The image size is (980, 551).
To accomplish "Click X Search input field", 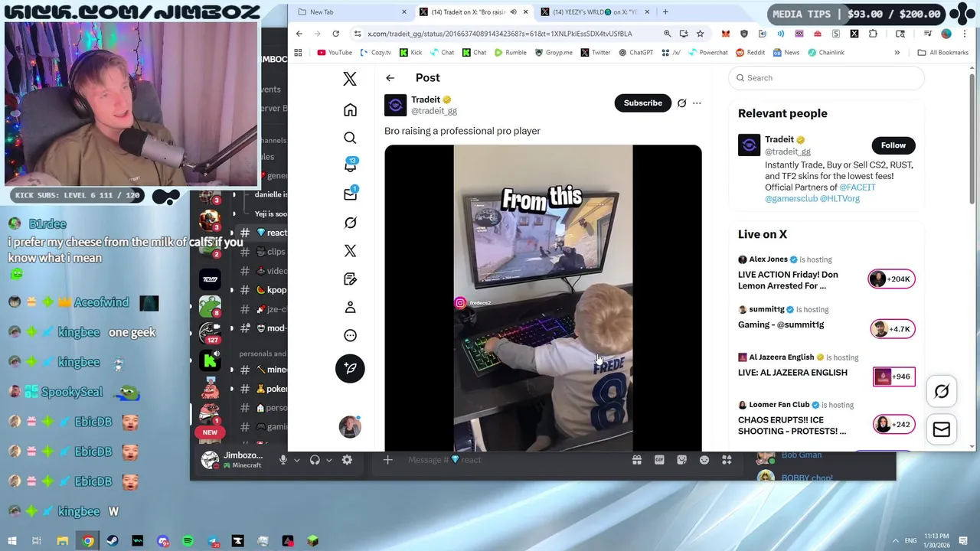I will [827, 78].
